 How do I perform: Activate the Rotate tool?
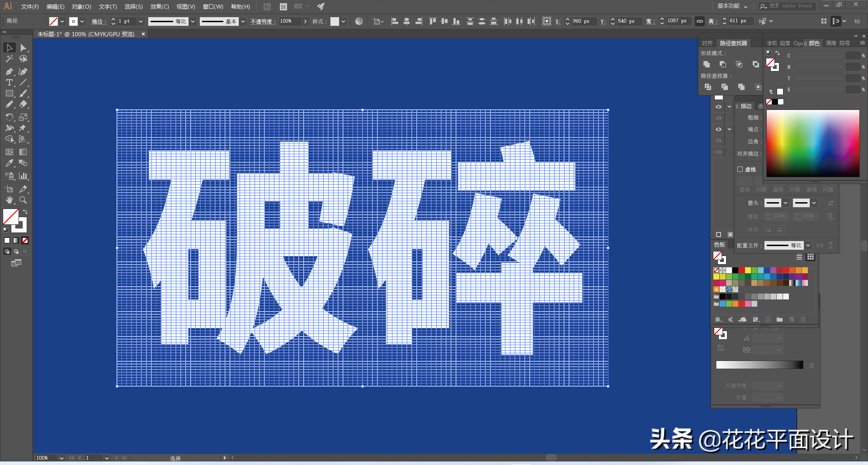9,117
